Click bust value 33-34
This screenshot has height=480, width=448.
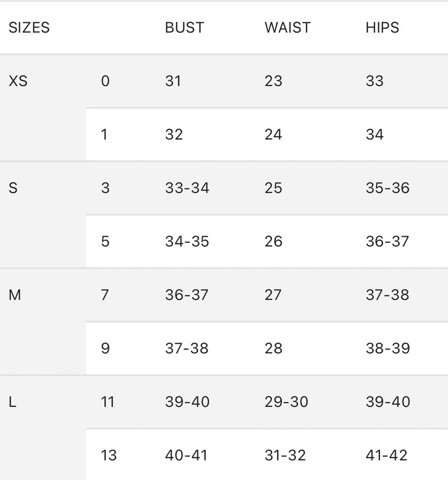point(187,188)
